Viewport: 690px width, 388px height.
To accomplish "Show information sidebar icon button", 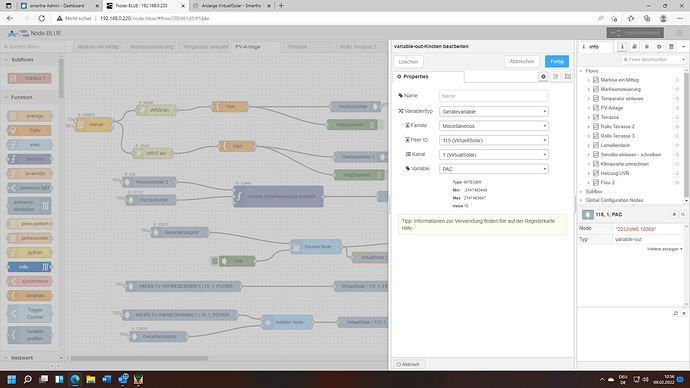I will click(x=622, y=47).
